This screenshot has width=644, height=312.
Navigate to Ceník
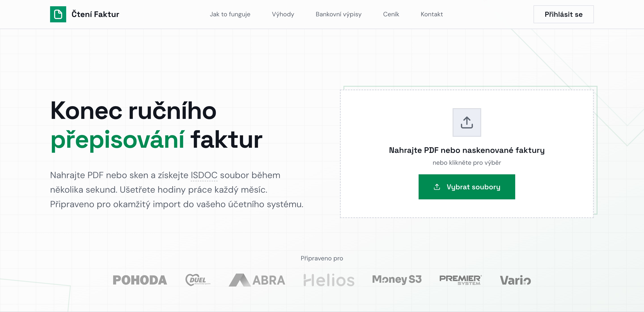tap(391, 14)
